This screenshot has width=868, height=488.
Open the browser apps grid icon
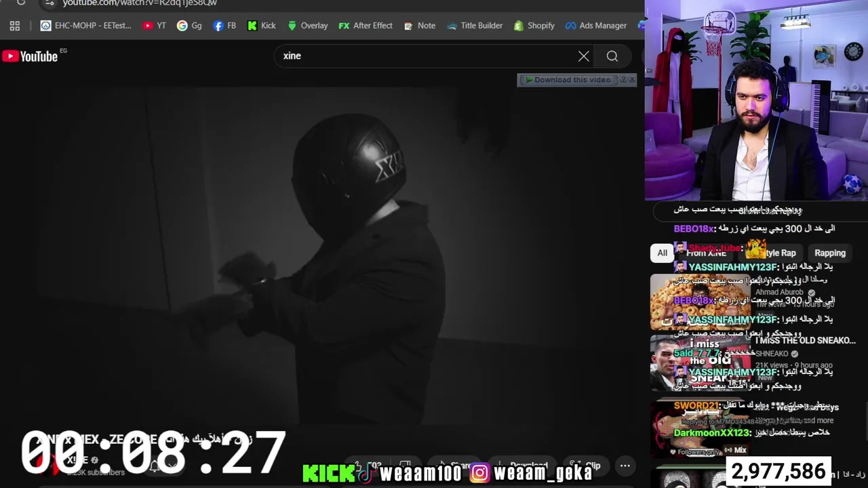click(15, 26)
